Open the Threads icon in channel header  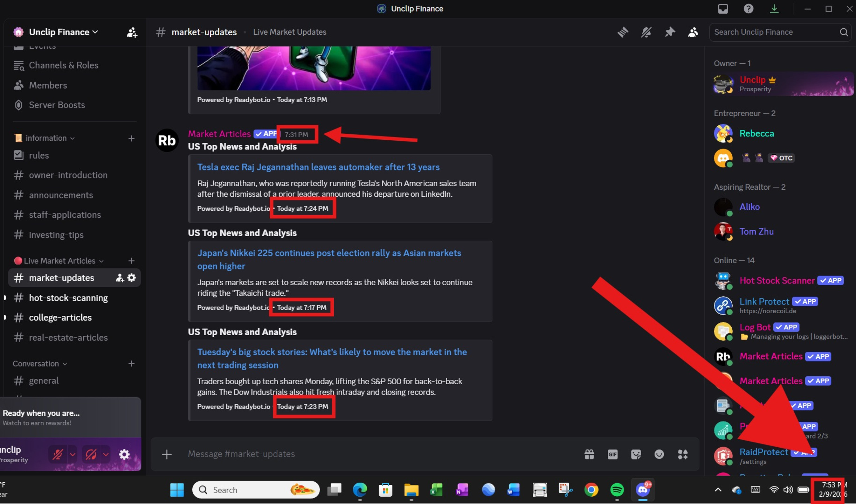[623, 32]
